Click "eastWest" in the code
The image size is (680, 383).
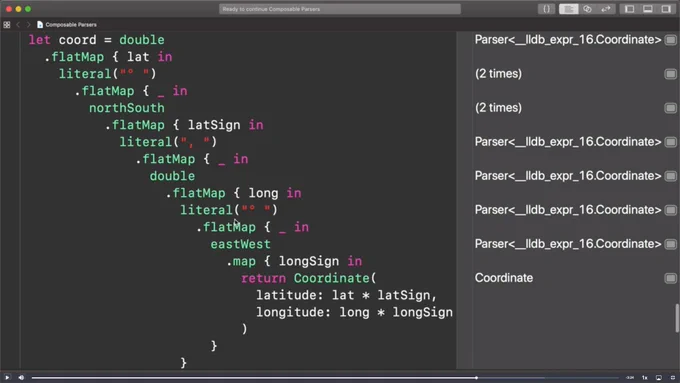(x=240, y=244)
